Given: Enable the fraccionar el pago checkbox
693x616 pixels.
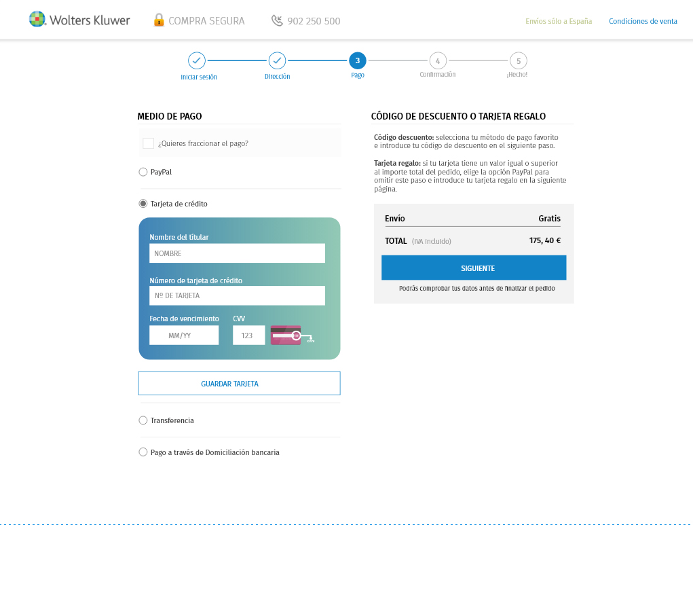Looking at the screenshot, I should pos(148,143).
